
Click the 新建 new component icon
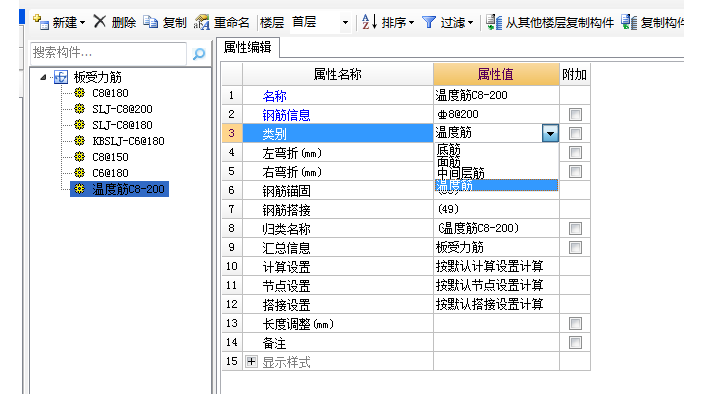coord(41,22)
